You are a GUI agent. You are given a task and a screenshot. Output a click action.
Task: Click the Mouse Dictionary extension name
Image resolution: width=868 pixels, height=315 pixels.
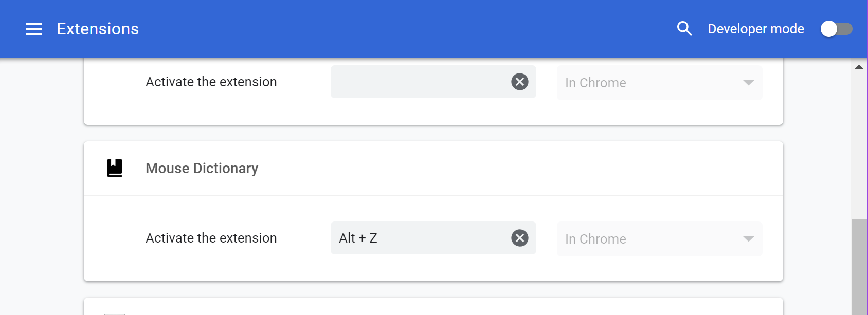[x=202, y=168]
